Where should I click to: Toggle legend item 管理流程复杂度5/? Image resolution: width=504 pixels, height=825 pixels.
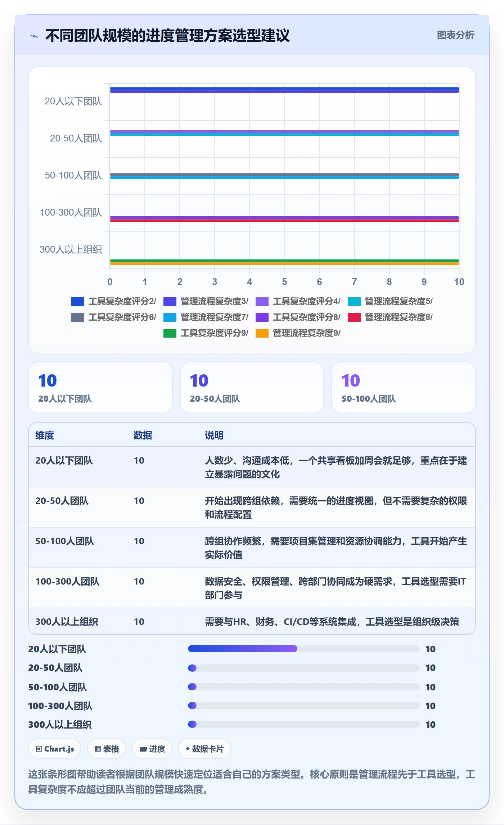tap(390, 302)
